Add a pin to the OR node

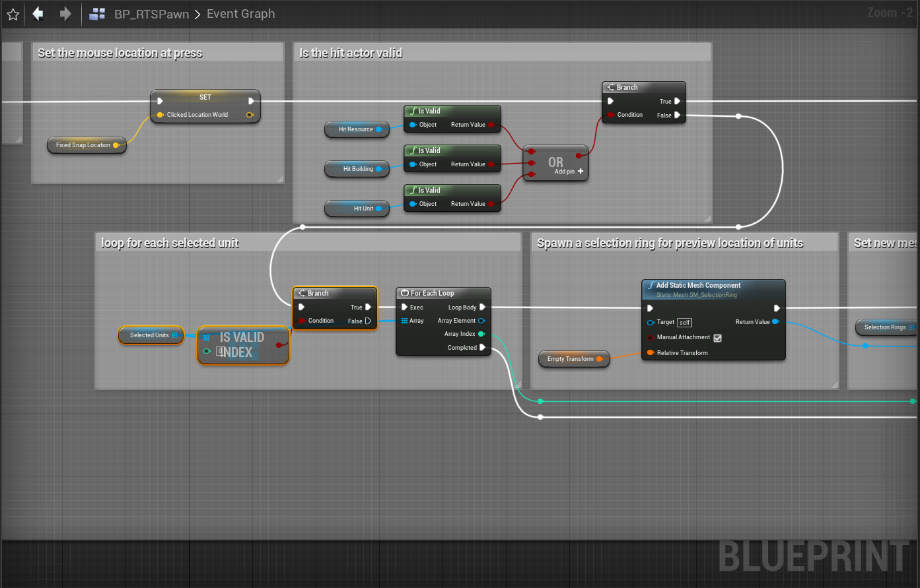pyautogui.click(x=581, y=172)
